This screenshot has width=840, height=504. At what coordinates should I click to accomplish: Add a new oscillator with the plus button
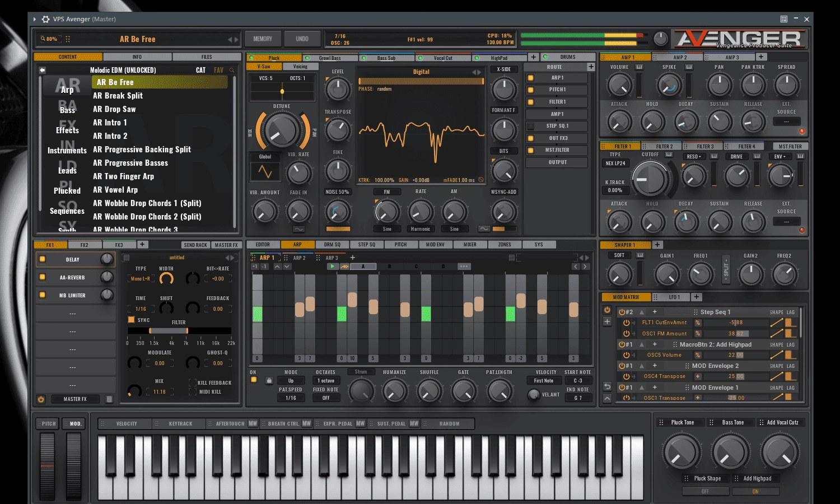tap(533, 57)
